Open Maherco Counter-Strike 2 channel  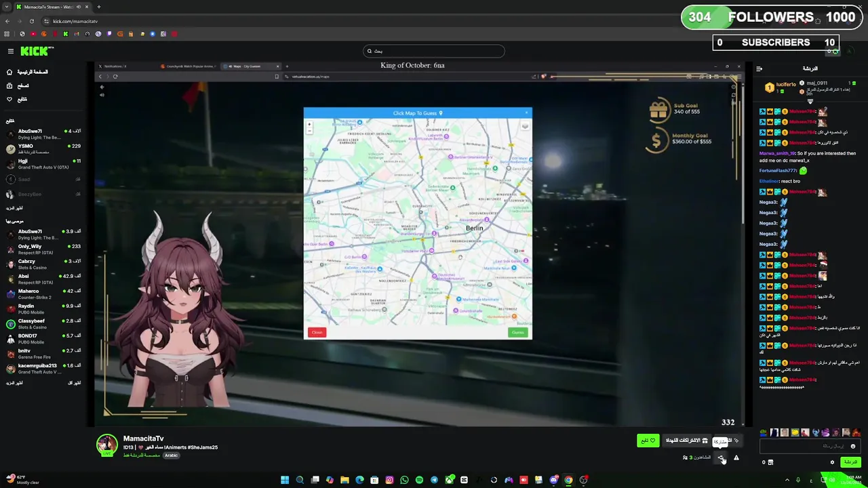44,293
